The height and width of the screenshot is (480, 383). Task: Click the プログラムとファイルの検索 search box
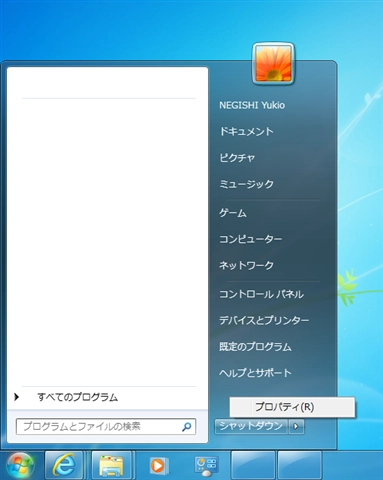coord(106,427)
